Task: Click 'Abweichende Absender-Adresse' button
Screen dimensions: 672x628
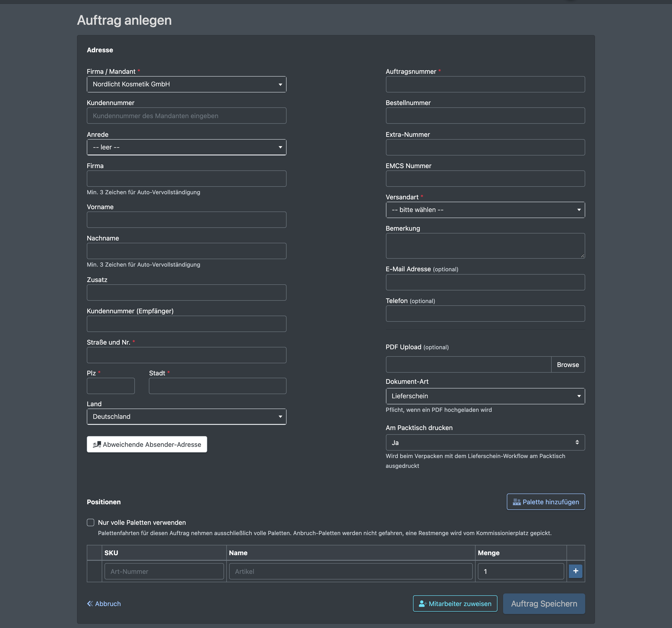Action: coord(147,444)
